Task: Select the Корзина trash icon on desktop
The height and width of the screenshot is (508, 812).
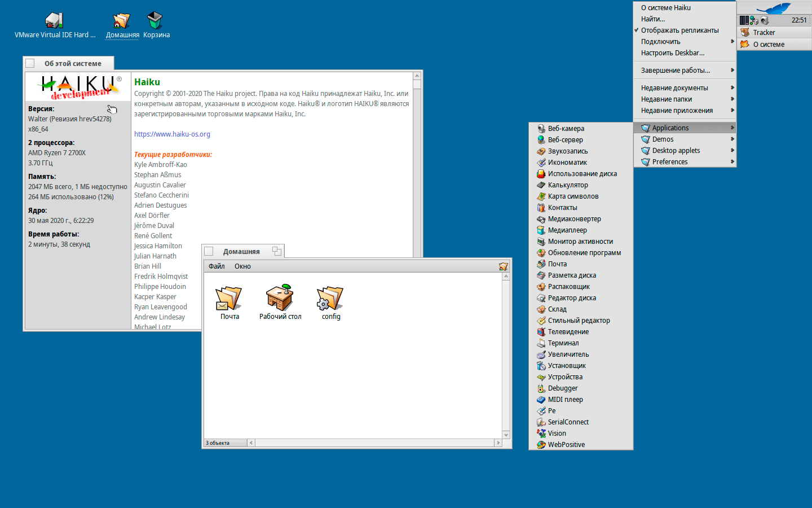Action: tap(156, 25)
